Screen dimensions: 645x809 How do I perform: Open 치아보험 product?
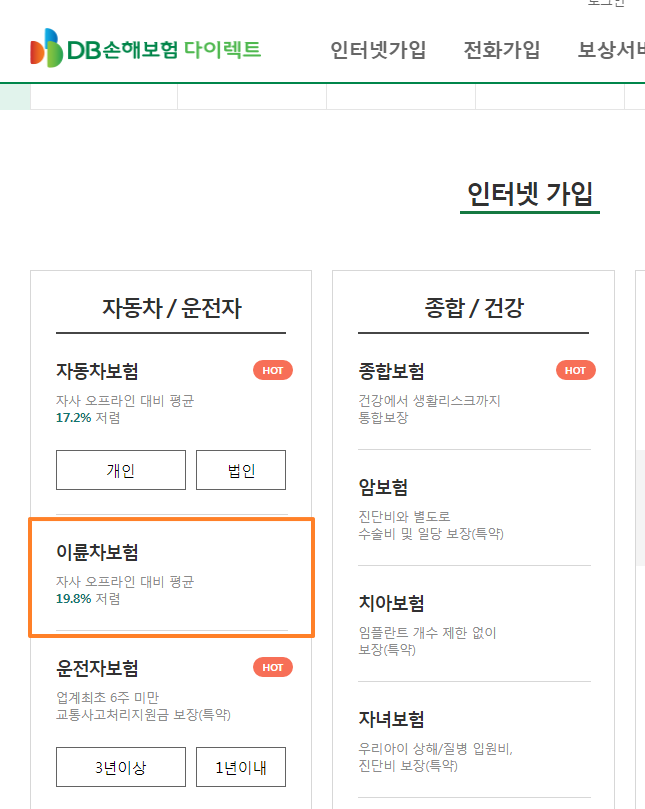point(391,603)
